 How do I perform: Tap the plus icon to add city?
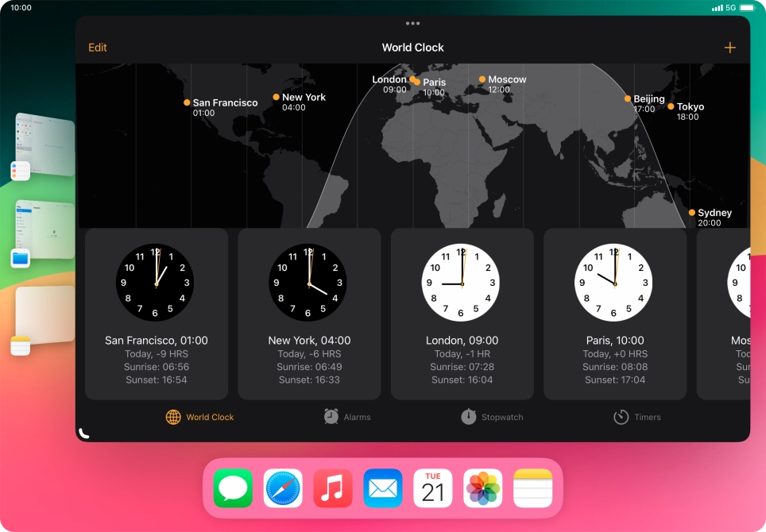(729, 48)
